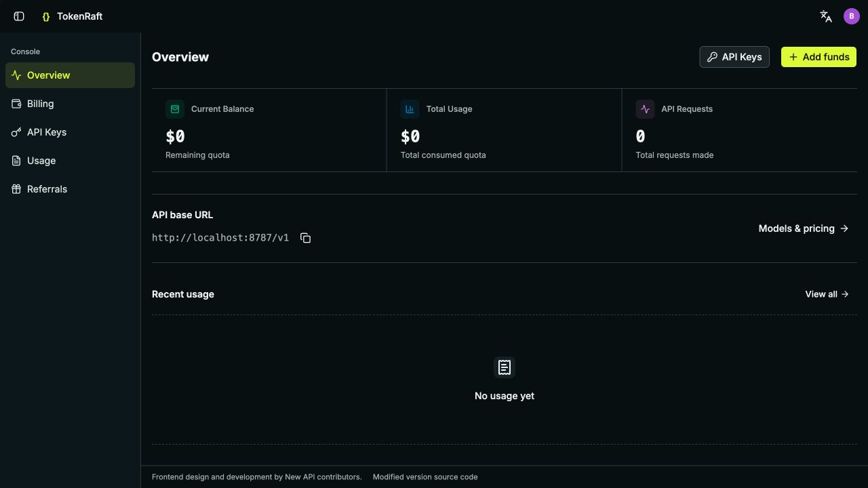Screen dimensions: 868x488
Task: Click the Add funds button
Action: click(x=818, y=57)
